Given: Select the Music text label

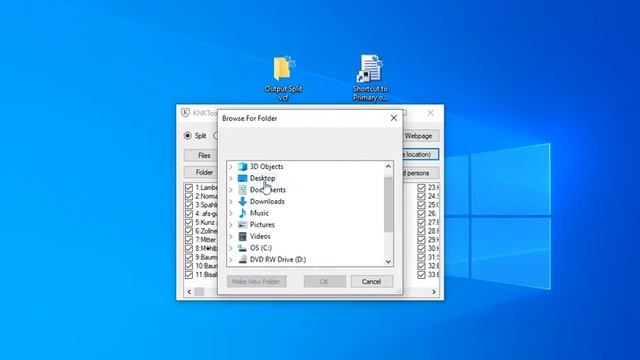Looking at the screenshot, I should pyautogui.click(x=259, y=213).
